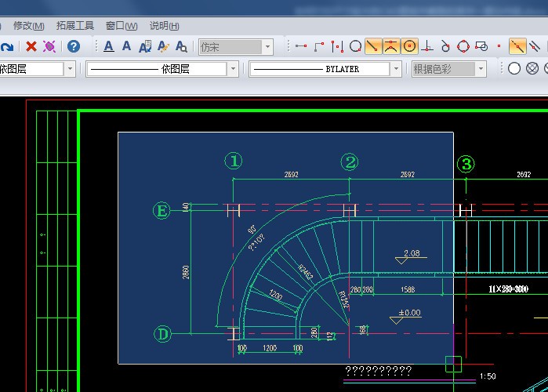548x392 pixels.
Task: Open the blue help question mark
Action: pyautogui.click(x=74, y=47)
